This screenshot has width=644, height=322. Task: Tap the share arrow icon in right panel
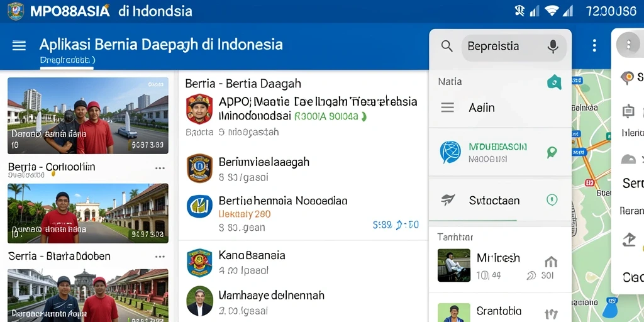629,239
